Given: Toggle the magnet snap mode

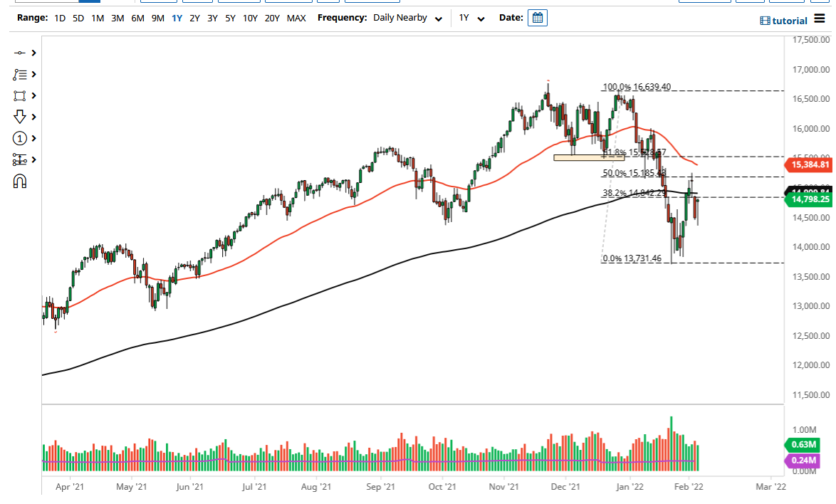Looking at the screenshot, I should [19, 181].
